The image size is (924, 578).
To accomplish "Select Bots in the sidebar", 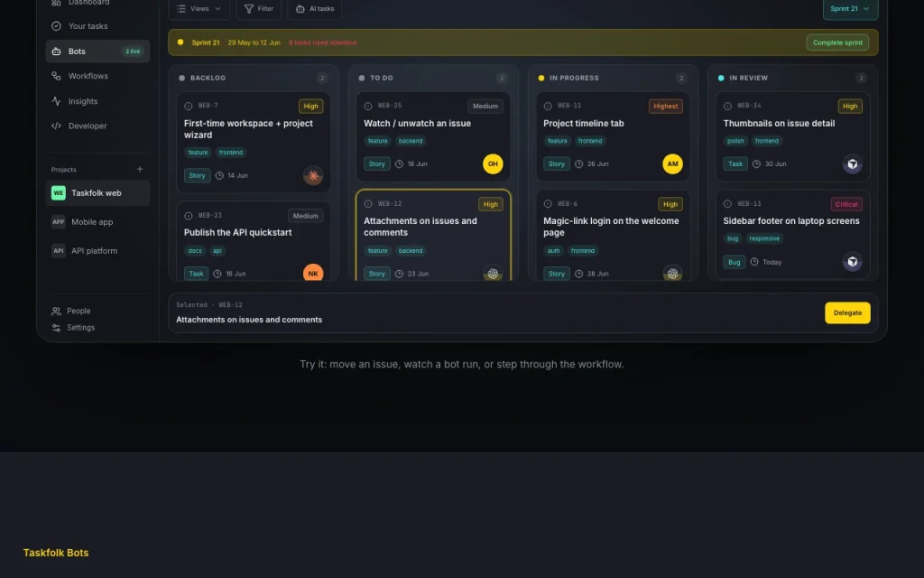I will pyautogui.click(x=97, y=51).
